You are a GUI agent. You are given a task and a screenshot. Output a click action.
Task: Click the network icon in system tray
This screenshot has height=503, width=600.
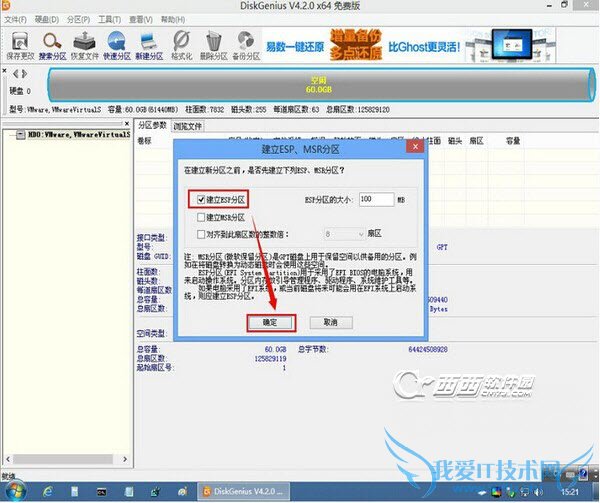pyautogui.click(x=525, y=492)
